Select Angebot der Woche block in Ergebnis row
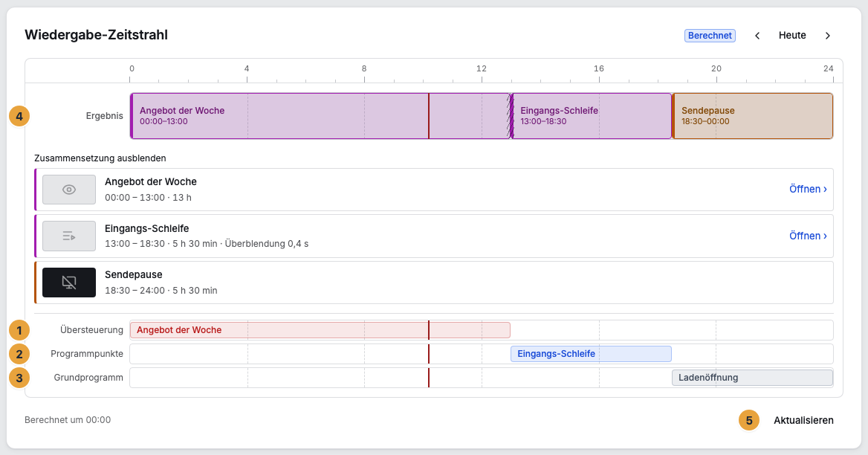This screenshot has width=868, height=455. coord(320,116)
